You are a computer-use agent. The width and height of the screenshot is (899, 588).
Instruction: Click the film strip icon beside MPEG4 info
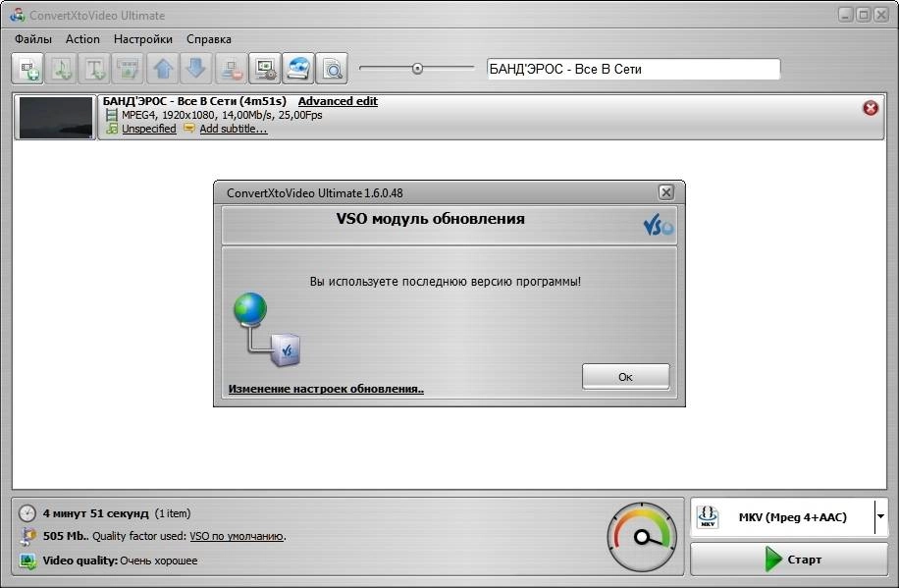(112, 115)
